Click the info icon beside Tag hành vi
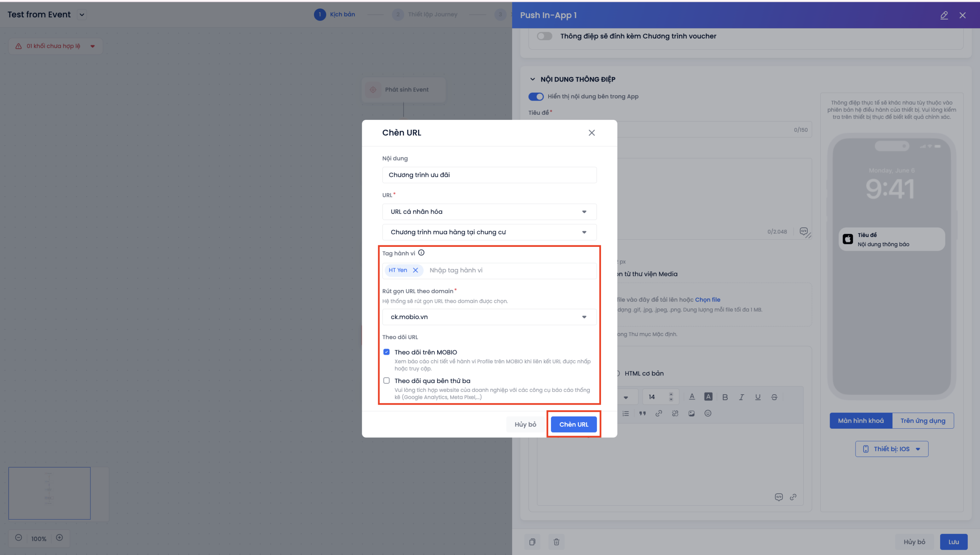980x555 pixels. (421, 253)
